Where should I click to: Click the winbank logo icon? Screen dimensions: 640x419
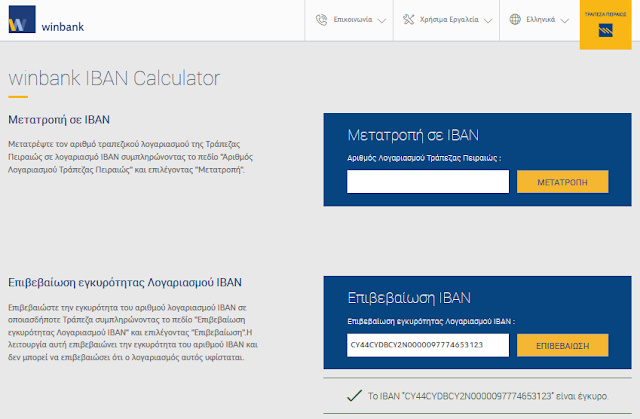click(x=22, y=19)
